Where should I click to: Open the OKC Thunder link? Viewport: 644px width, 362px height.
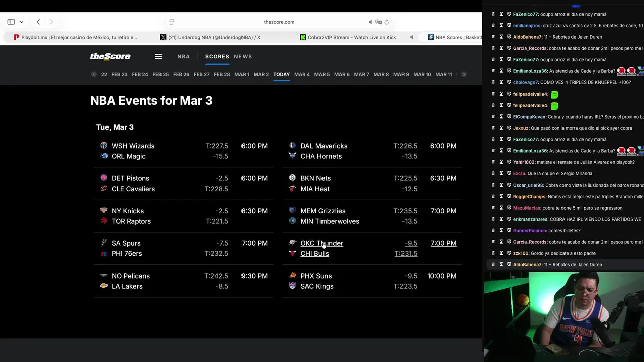[322, 243]
